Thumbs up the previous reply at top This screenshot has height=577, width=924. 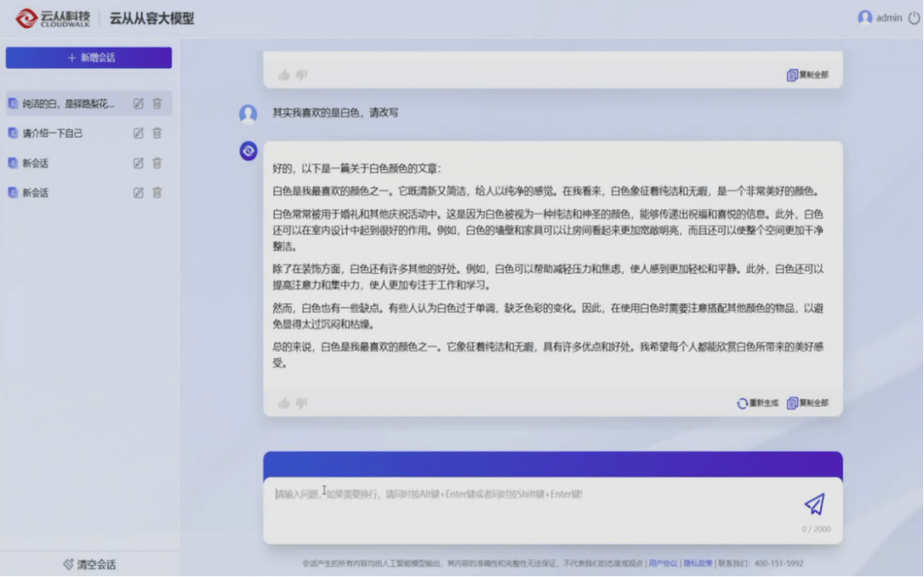click(284, 74)
